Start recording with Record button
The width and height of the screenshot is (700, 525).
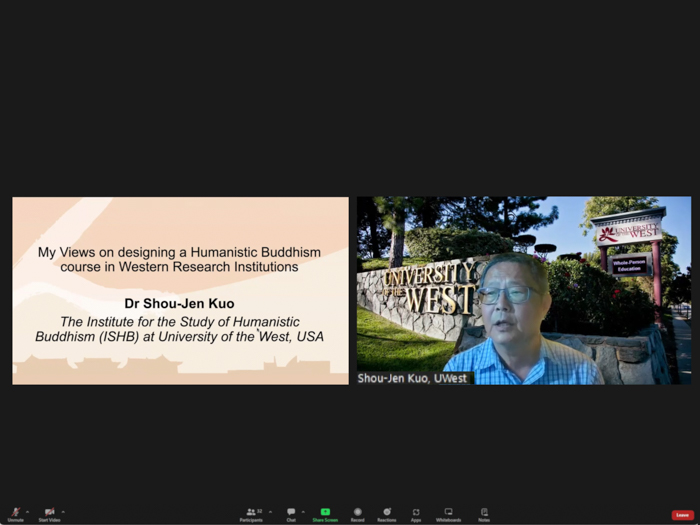[358, 514]
